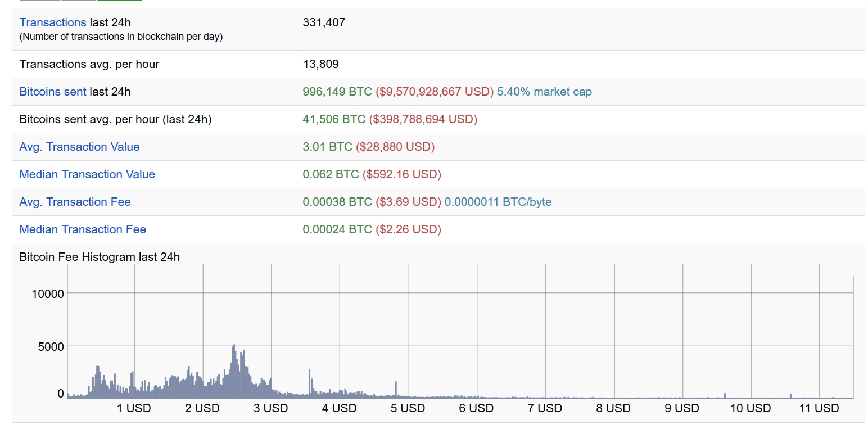Click the $2.26 USD fee figure

[408, 229]
